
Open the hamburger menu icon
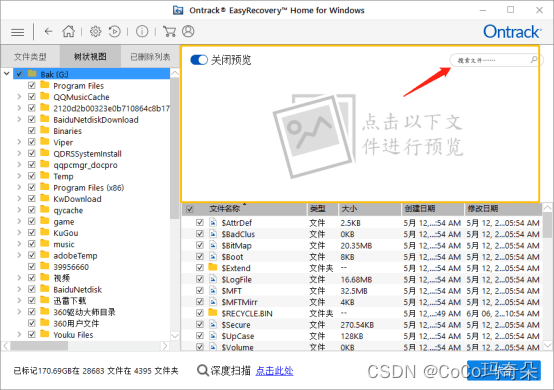(x=17, y=32)
